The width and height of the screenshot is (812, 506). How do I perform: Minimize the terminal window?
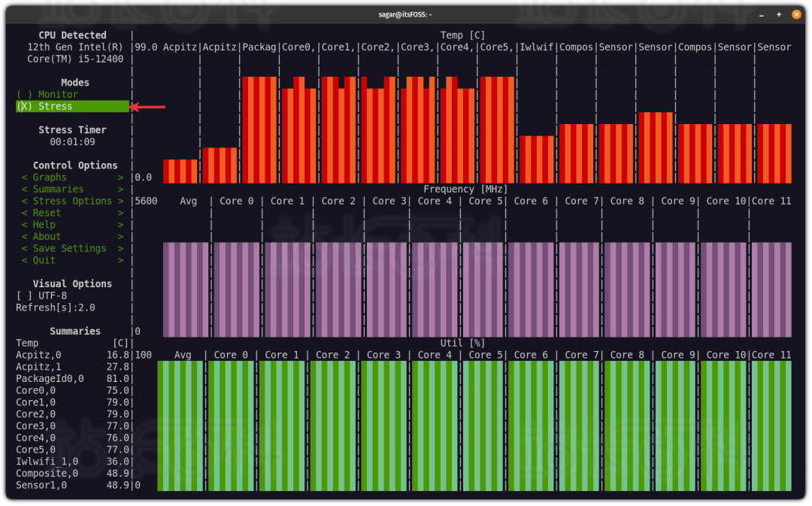(762, 14)
